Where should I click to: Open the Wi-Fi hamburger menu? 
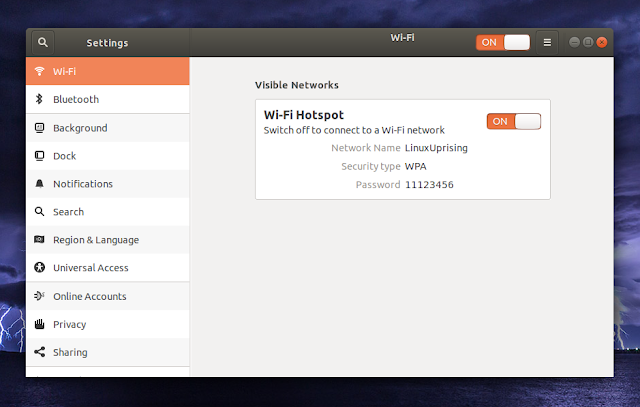[x=547, y=42]
